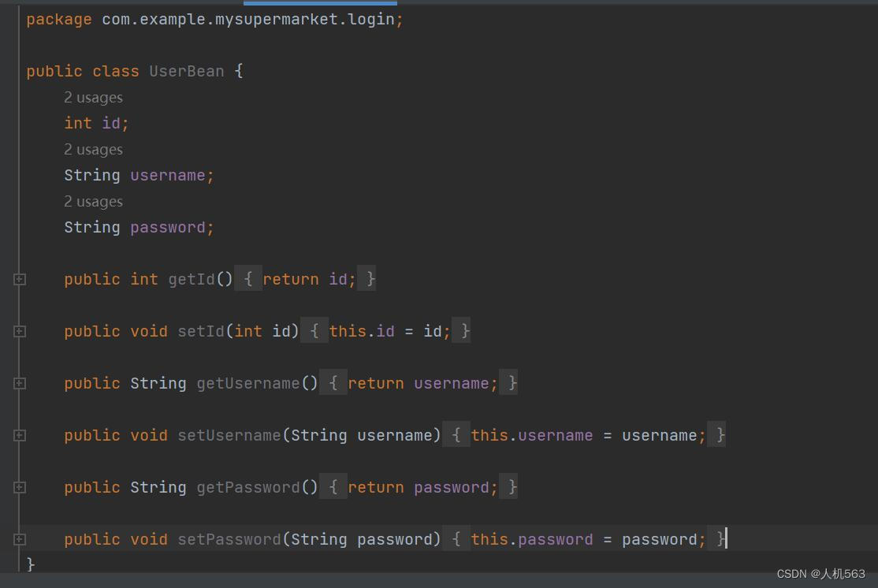Select the UserBean editor tab
Viewport: 878px width, 588px height.
320,3
